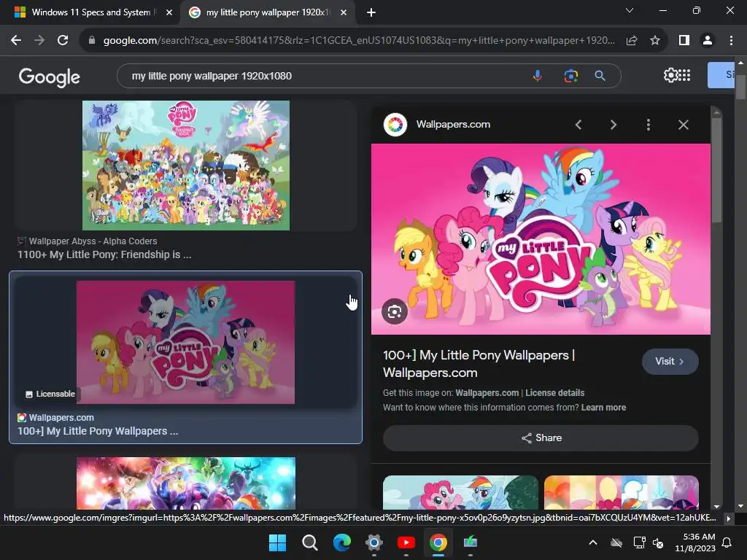Open notifications bell in system tray

point(727,542)
